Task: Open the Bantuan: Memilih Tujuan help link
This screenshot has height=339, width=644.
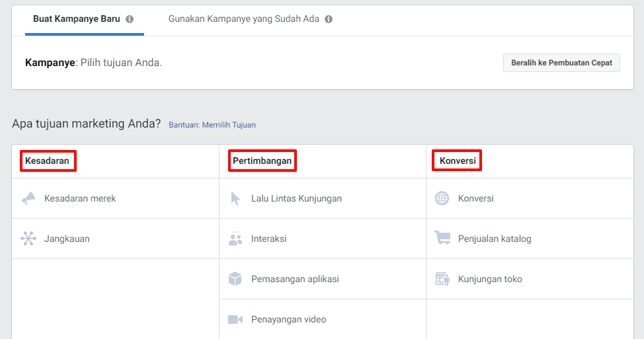Action: coord(212,124)
